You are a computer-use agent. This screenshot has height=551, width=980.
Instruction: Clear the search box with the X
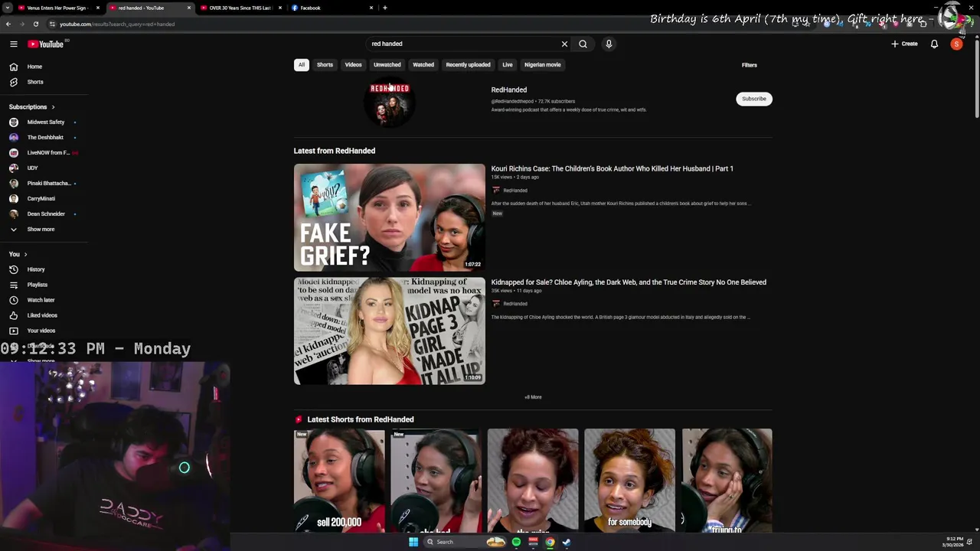[x=564, y=44]
